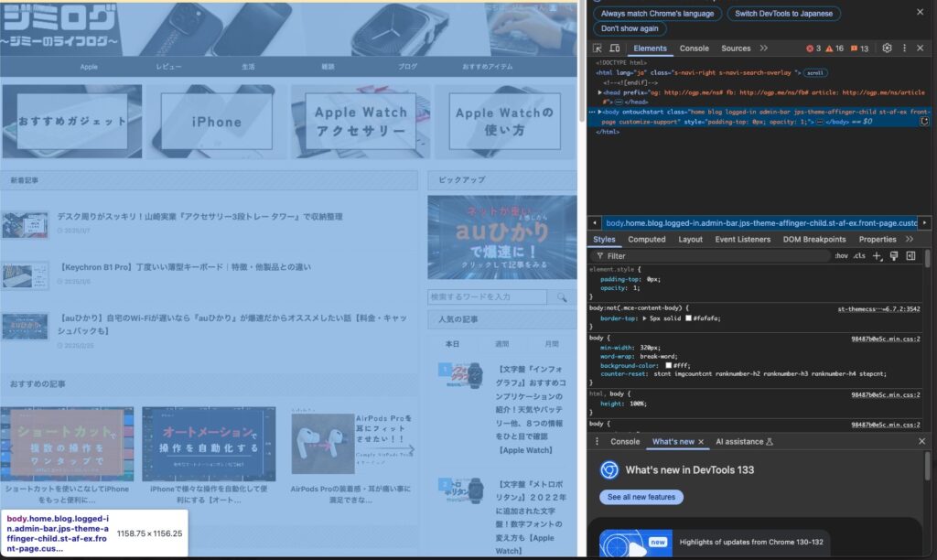Close the What's new drawer tab
937x560 pixels.
701,442
